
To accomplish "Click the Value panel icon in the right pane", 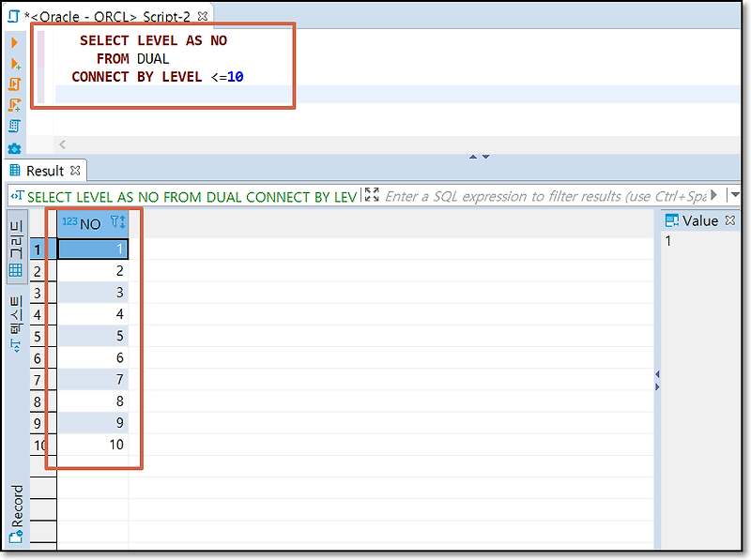I will [673, 219].
